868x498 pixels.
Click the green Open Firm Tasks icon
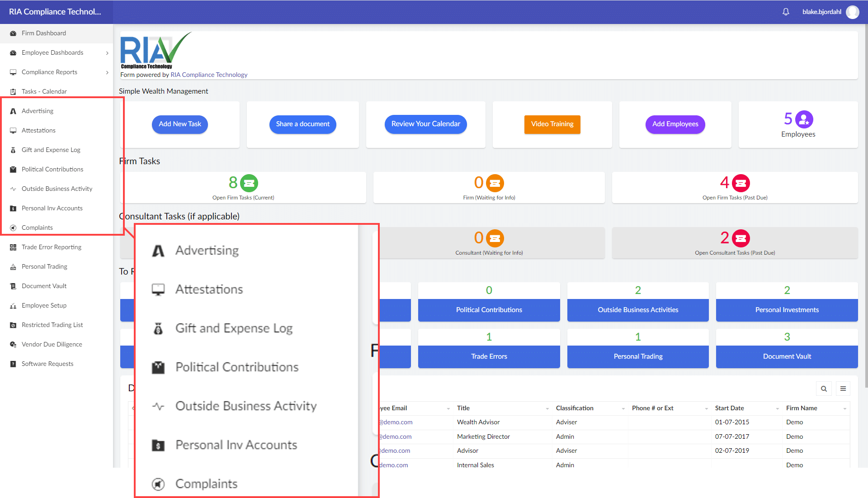pyautogui.click(x=249, y=183)
